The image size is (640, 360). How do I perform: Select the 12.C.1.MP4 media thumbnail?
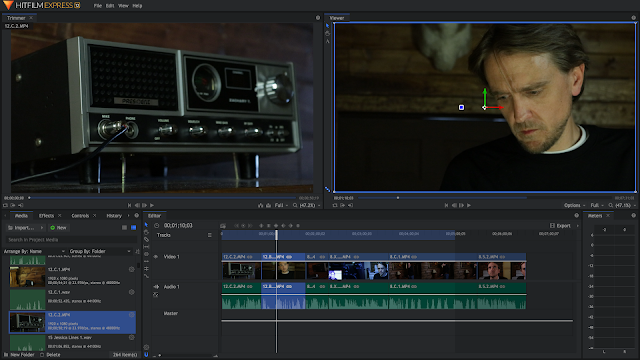pos(27,277)
